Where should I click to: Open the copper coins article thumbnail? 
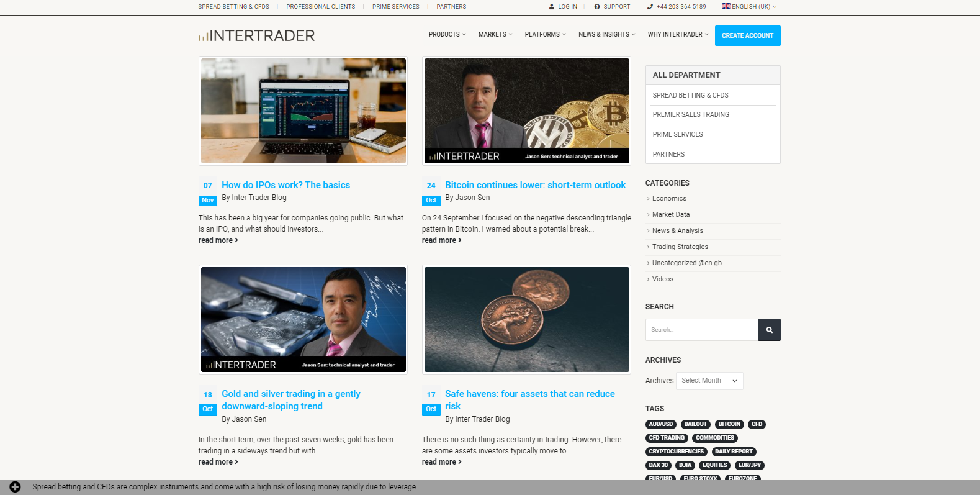pyautogui.click(x=527, y=320)
